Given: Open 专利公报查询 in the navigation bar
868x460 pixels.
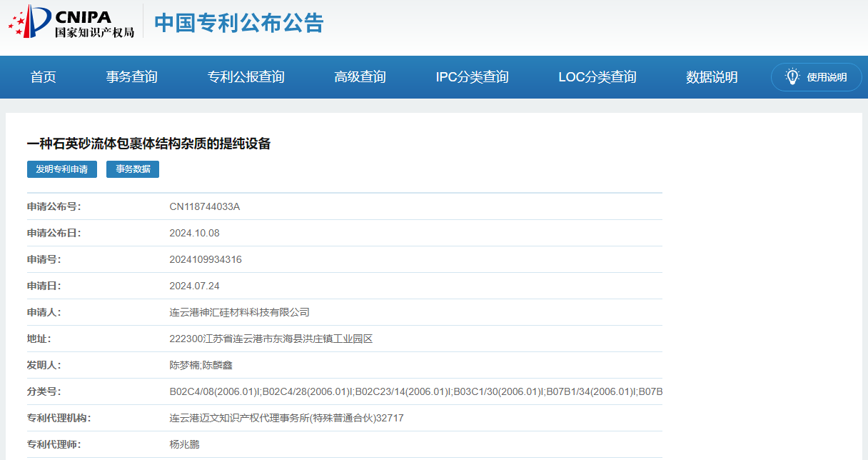Looking at the screenshot, I should tap(246, 77).
